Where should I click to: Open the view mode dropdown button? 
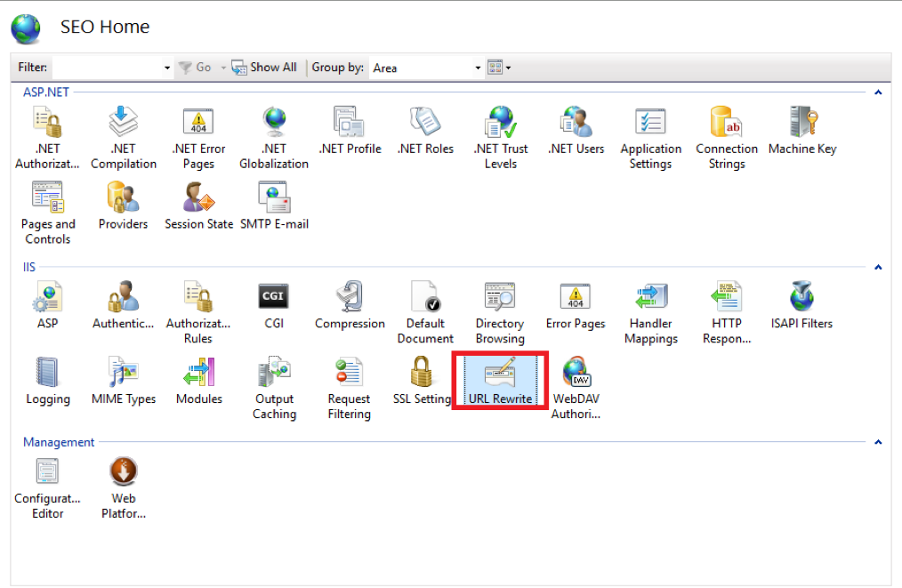click(x=499, y=68)
